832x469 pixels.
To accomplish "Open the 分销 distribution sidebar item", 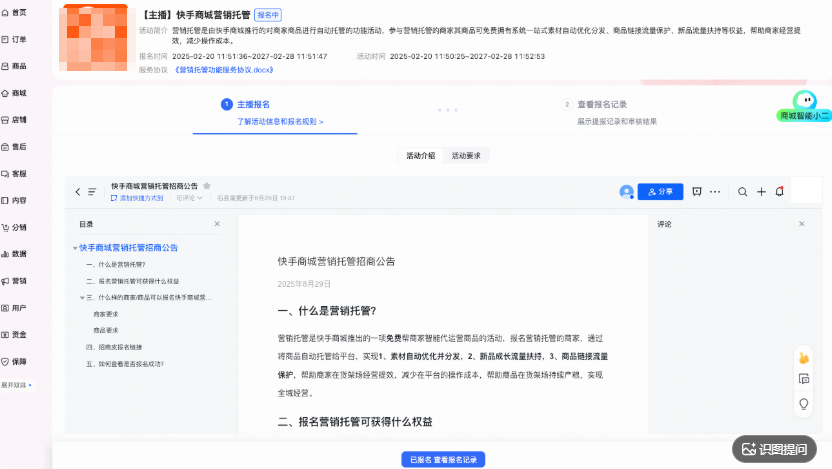I will pyautogui.click(x=14, y=227).
